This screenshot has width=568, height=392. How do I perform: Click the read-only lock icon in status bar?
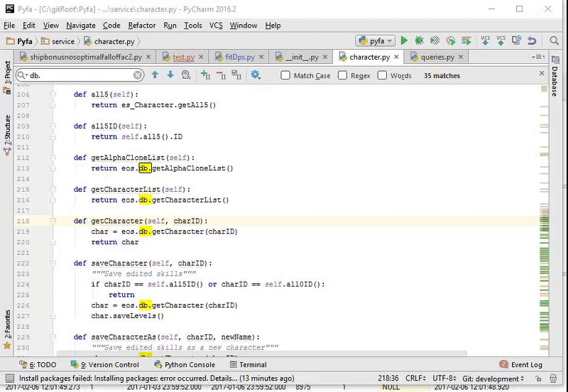539,379
